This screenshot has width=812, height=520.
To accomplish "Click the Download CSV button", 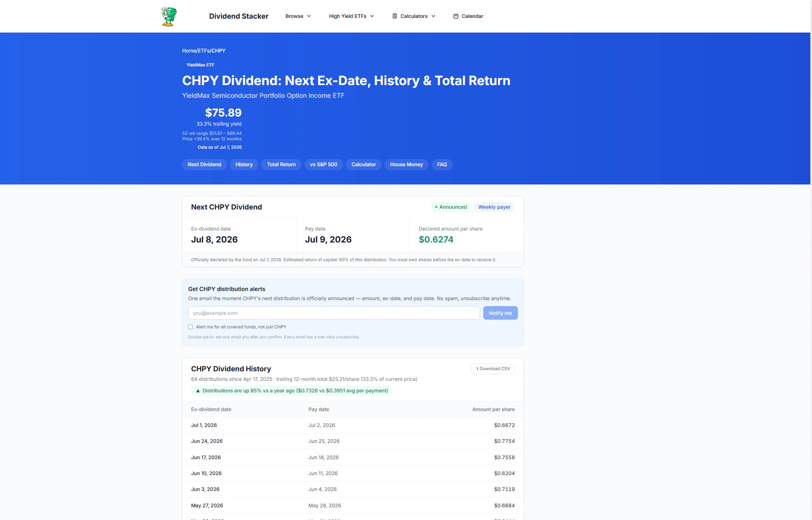I will (493, 369).
